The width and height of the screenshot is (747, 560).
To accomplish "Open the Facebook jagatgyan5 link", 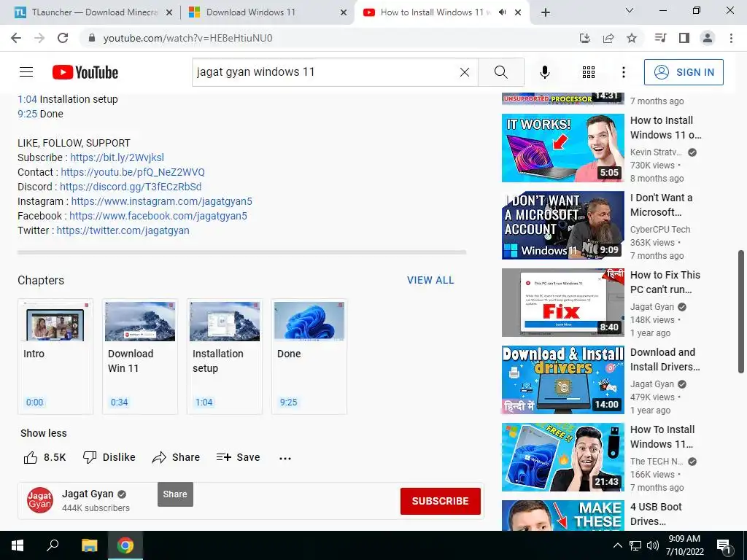I will 158,216.
